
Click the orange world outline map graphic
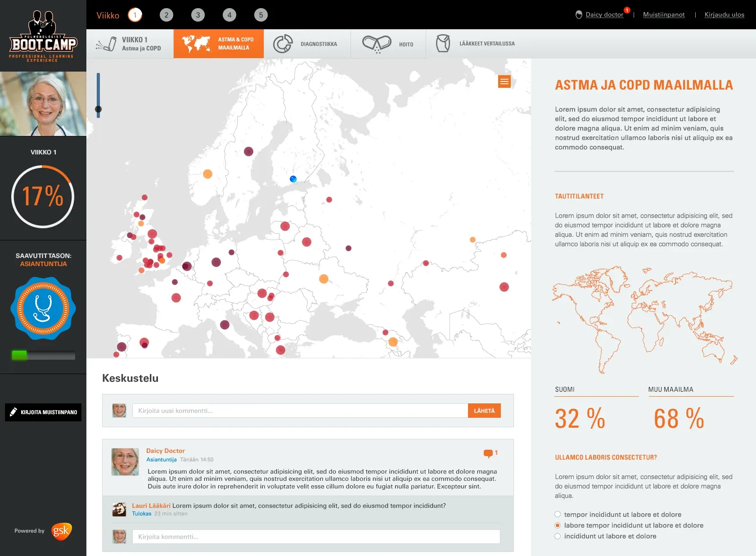point(644,319)
